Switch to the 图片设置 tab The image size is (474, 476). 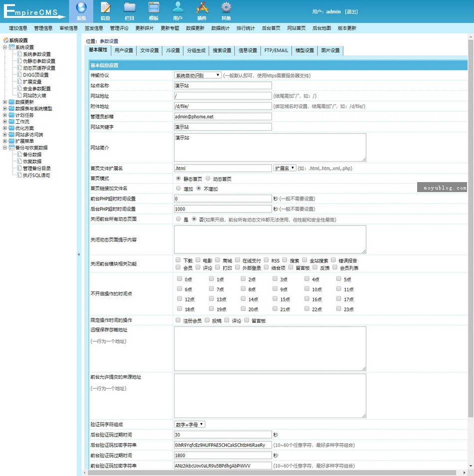(x=330, y=50)
